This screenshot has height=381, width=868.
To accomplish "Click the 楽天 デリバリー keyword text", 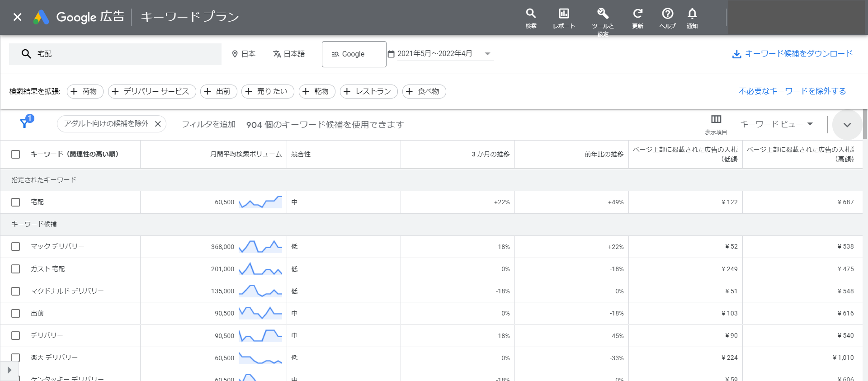I will tap(54, 357).
